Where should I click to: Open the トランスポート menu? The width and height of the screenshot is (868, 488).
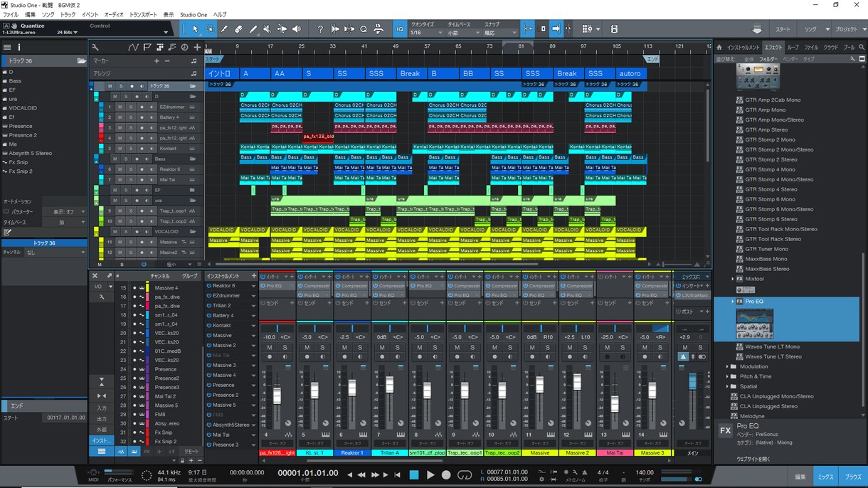tap(144, 14)
